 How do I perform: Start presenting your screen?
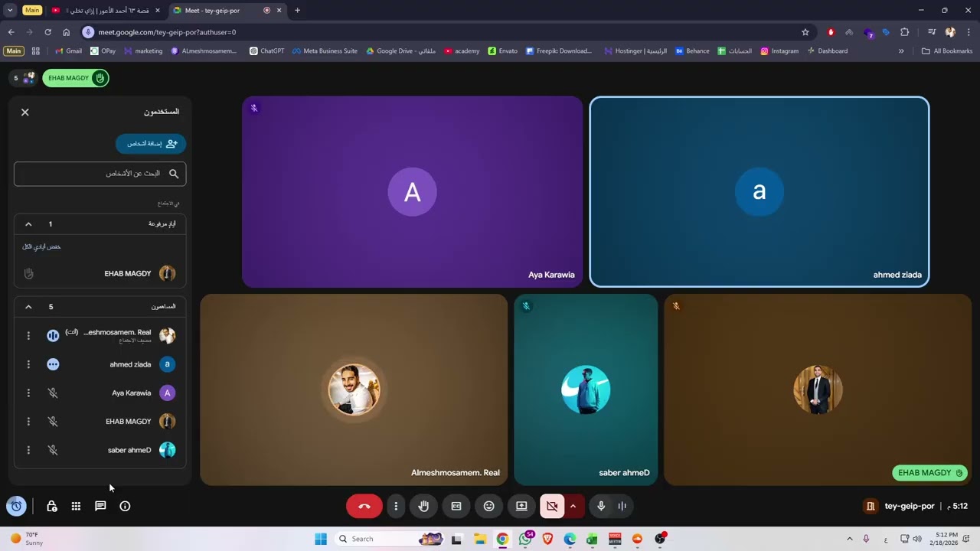[x=521, y=506]
